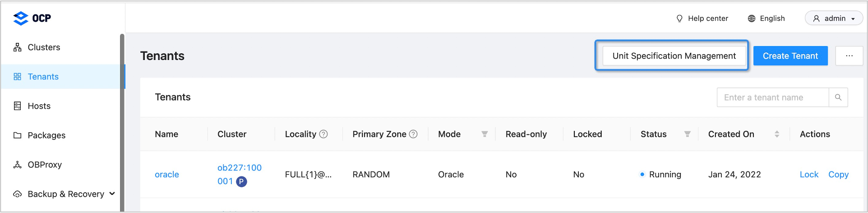The width and height of the screenshot is (868, 213).
Task: Click the Create Tenant button
Action: point(790,56)
